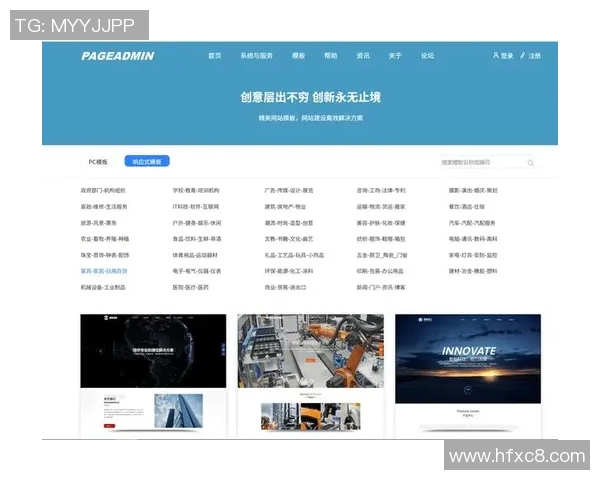
Task: Open category IT科技-软件-互联网
Action: pyautogui.click(x=196, y=207)
